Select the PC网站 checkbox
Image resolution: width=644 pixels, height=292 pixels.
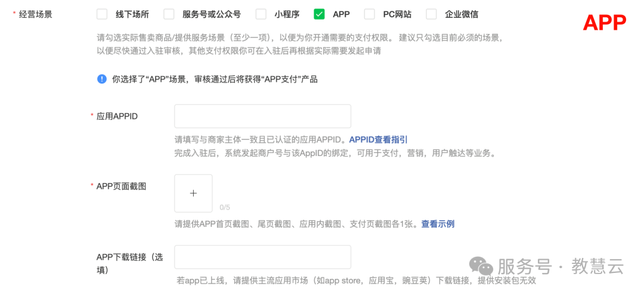click(370, 14)
